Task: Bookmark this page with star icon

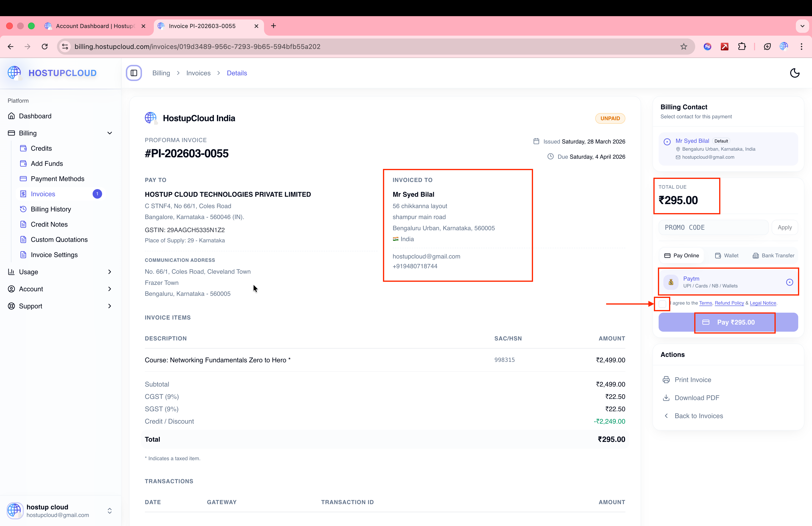Action: coord(683,47)
